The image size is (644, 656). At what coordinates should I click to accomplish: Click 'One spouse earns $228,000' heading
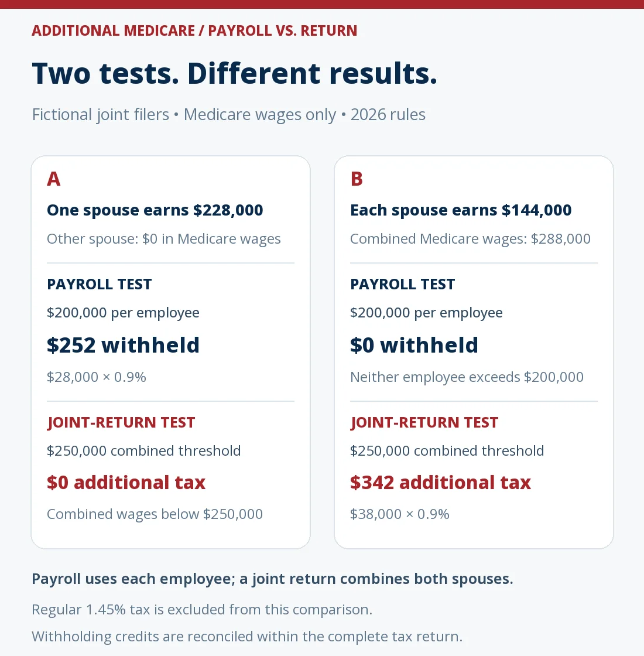click(155, 210)
